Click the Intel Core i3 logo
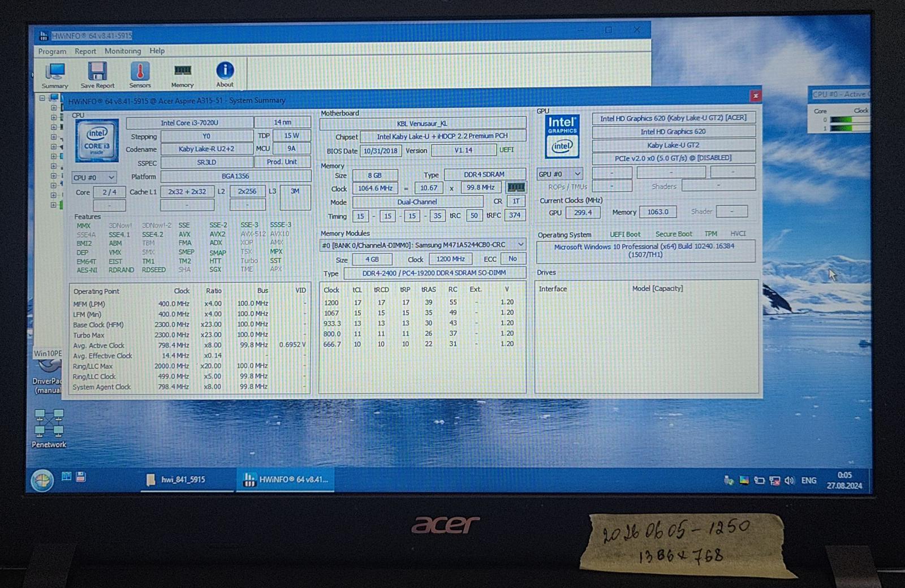Viewport: 905px width, 588px height. pyautogui.click(x=97, y=140)
